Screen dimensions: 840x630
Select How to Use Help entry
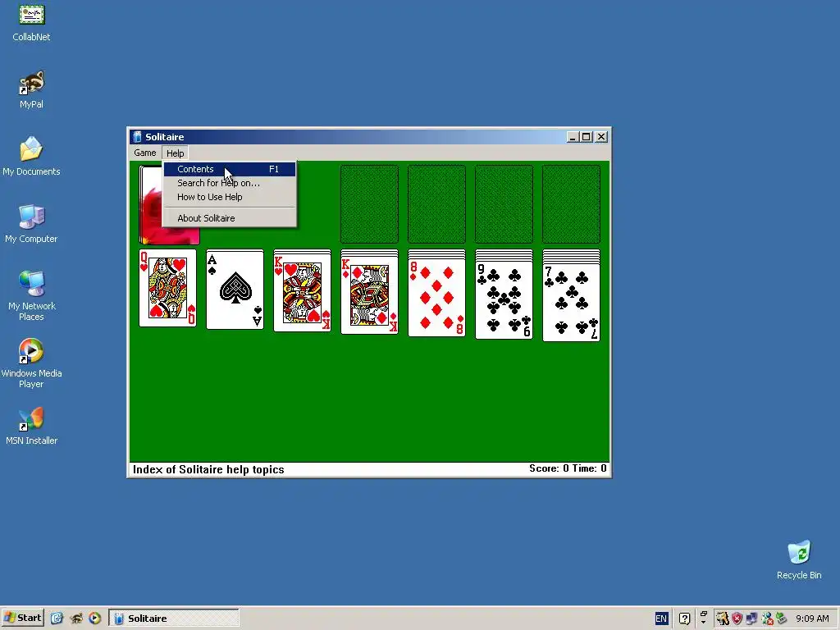click(230, 197)
